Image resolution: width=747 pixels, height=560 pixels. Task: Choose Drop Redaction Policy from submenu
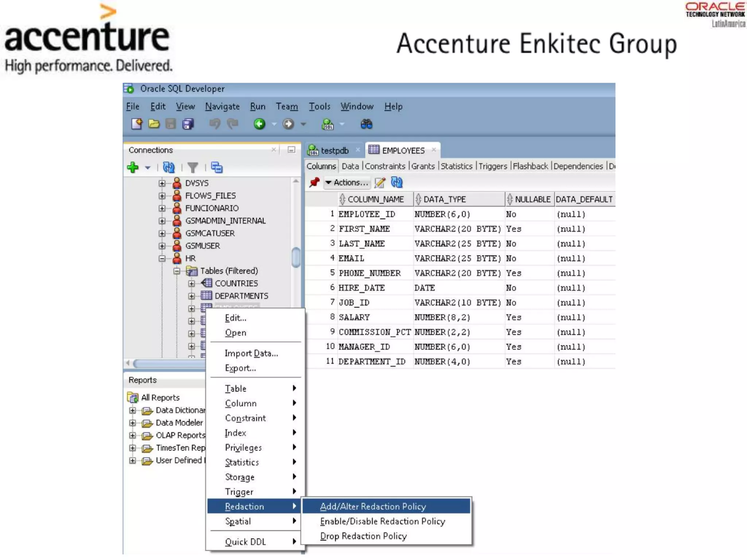[x=363, y=536]
